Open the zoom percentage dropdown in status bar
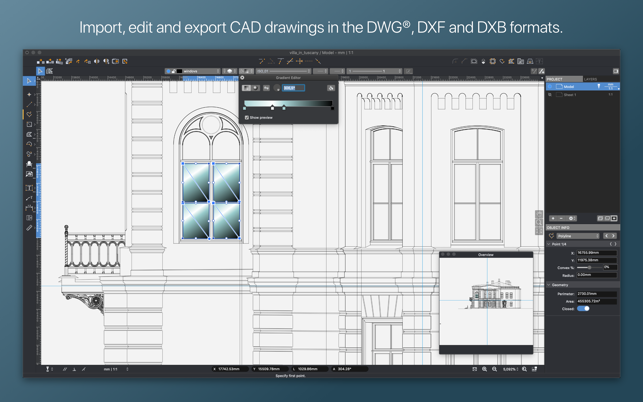Screen dimensions: 643x402 pos(510,369)
